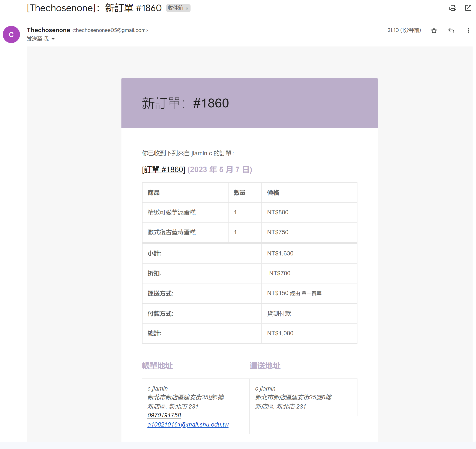476x449 pixels.
Task: Click the phone number 0970191758
Action: click(x=164, y=415)
